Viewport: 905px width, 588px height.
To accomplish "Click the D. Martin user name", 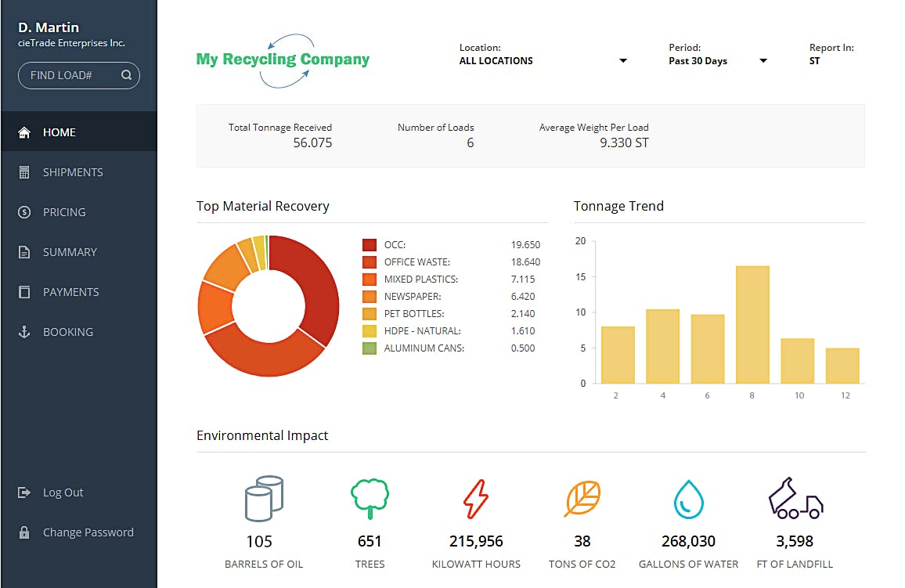I will 49,27.
